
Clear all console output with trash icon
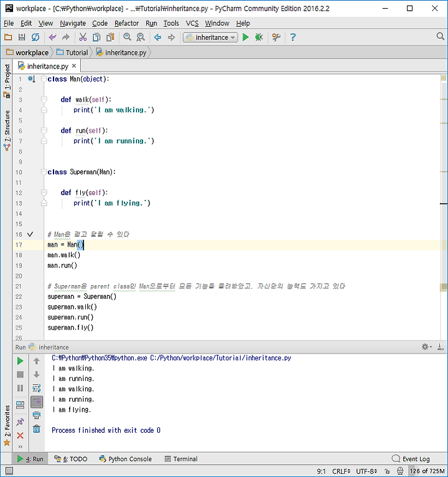tap(37, 429)
